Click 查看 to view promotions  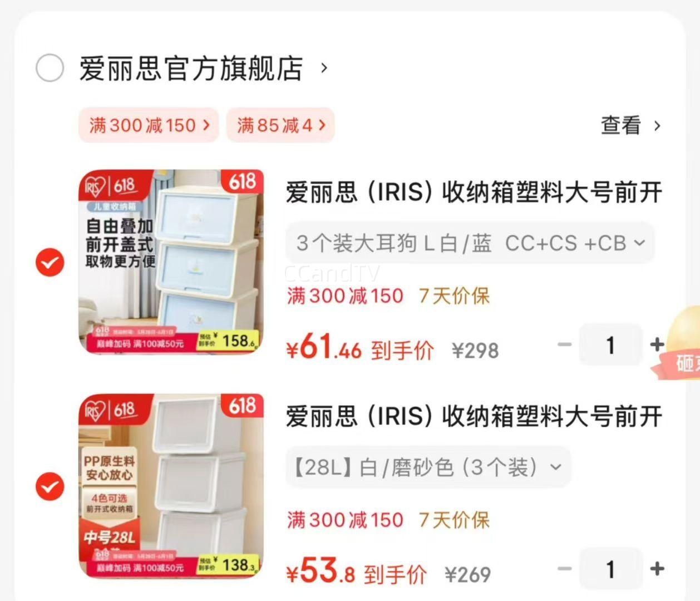click(631, 125)
